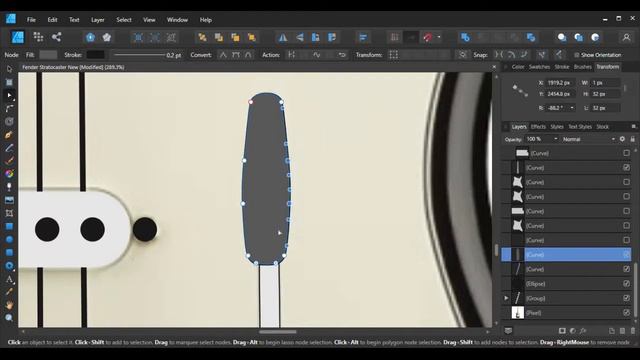
Task: Switch to the Text Styles tab
Action: pos(580,127)
